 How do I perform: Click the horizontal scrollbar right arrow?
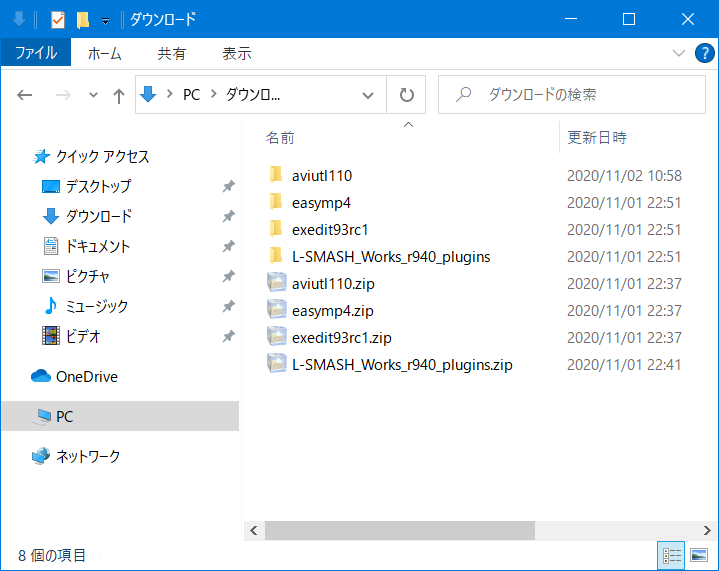707,531
